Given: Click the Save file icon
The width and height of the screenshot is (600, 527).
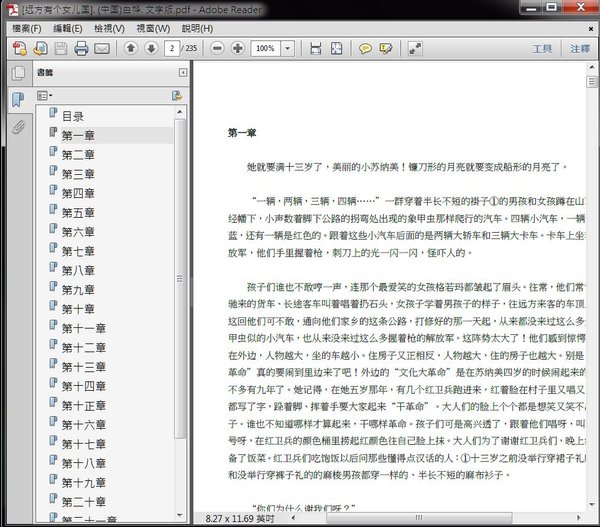Looking at the screenshot, I should [59, 48].
